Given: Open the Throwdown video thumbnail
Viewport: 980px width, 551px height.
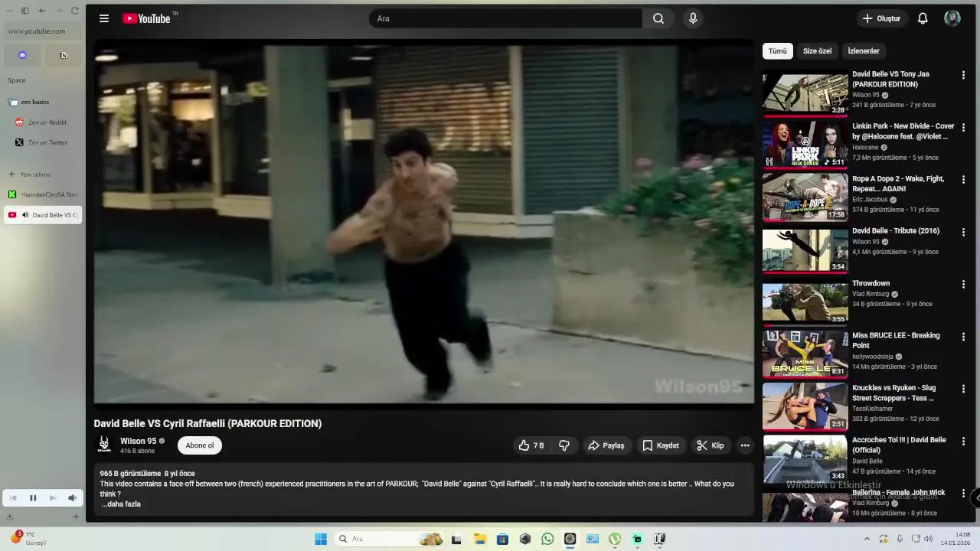Looking at the screenshot, I should 805,302.
